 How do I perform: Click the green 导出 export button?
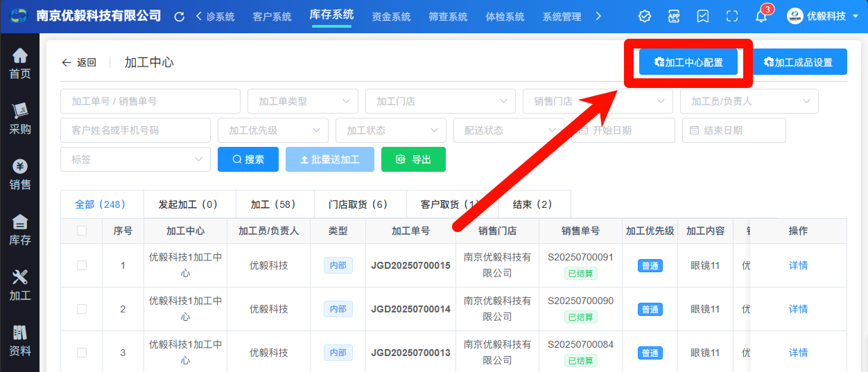[x=413, y=159]
